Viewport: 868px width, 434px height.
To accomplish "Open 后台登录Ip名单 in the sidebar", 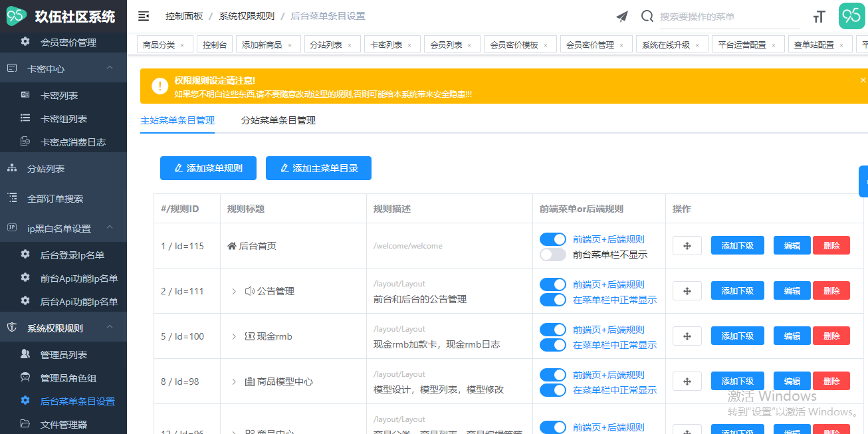I will (x=63, y=255).
